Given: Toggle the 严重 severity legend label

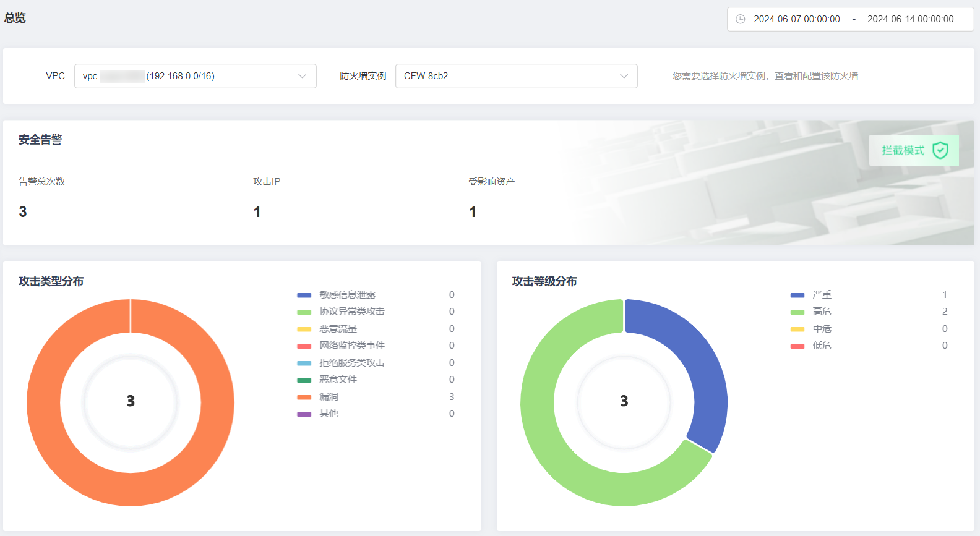Looking at the screenshot, I should [x=822, y=295].
